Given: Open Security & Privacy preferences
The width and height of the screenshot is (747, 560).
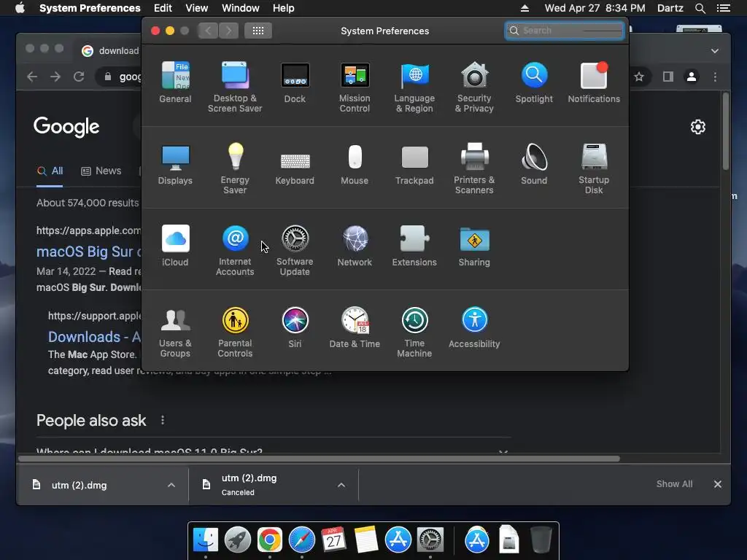Looking at the screenshot, I should tap(474, 87).
